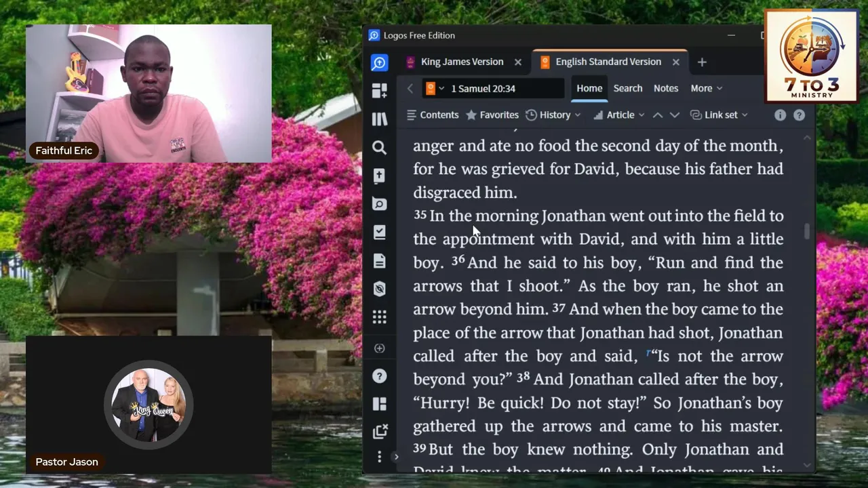
Task: Add a new tab with plus button
Action: [702, 62]
